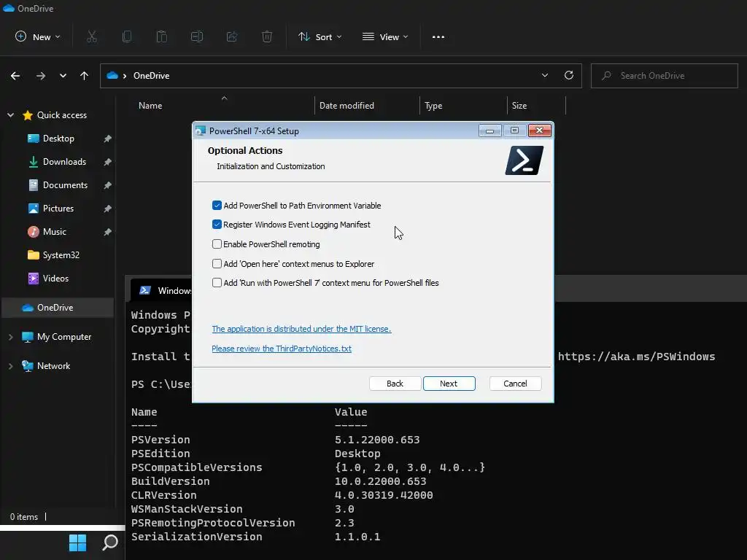Unpin Desktop via its pin icon
The height and width of the screenshot is (560, 747).
[108, 139]
